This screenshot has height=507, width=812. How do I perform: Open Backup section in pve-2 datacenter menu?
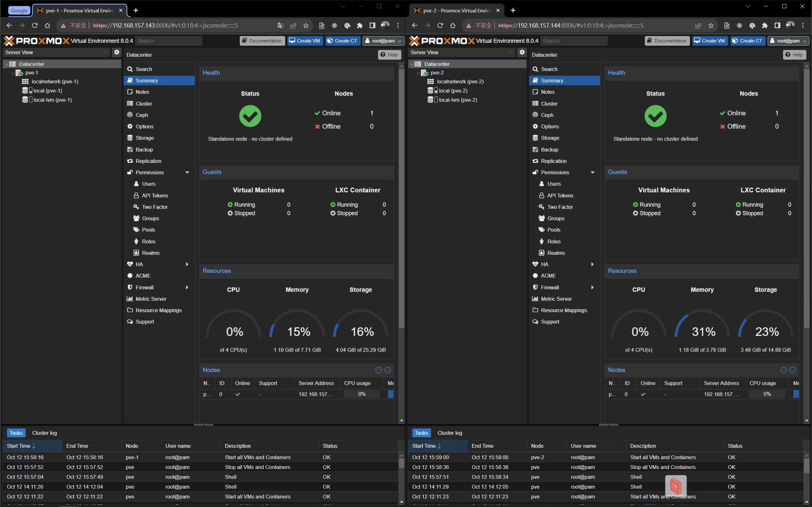[549, 150]
